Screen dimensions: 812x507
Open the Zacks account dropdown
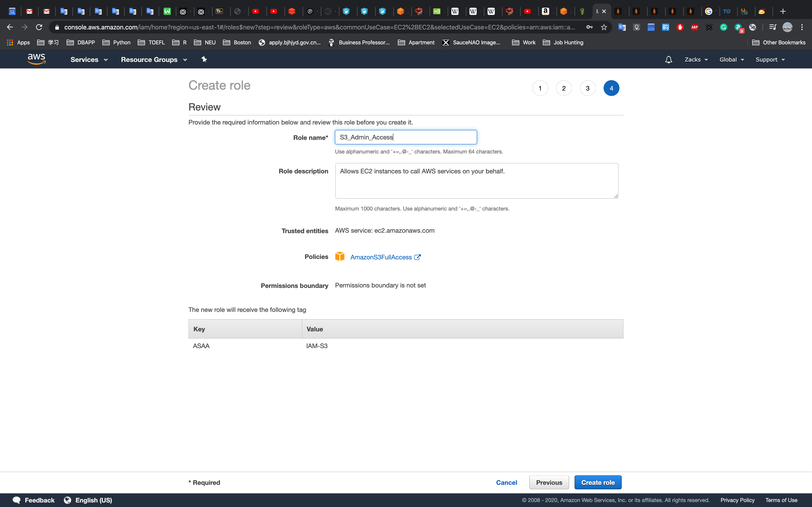(696, 59)
